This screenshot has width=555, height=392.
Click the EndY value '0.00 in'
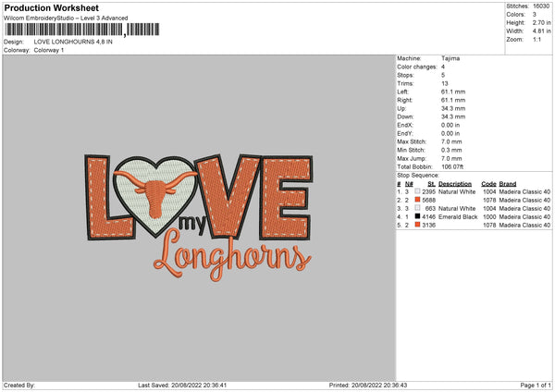pos(450,133)
